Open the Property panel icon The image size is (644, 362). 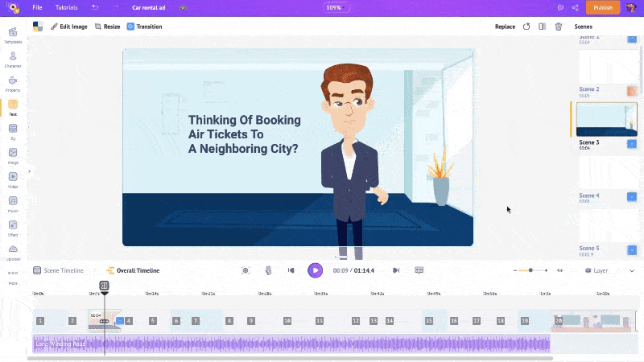tap(13, 82)
